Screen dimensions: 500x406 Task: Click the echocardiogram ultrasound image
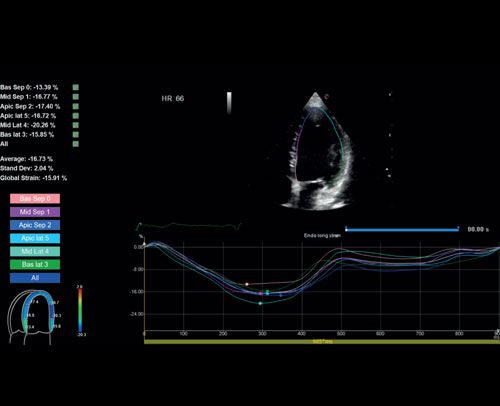click(318, 152)
